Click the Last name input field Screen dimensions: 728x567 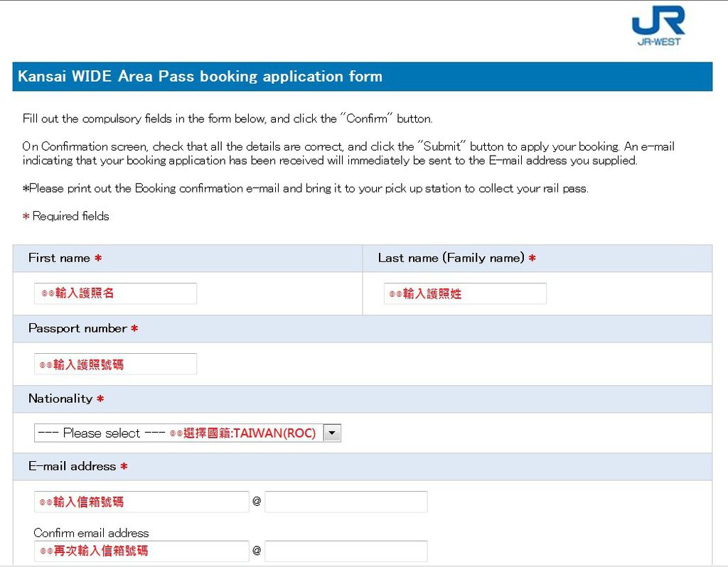[x=465, y=293]
